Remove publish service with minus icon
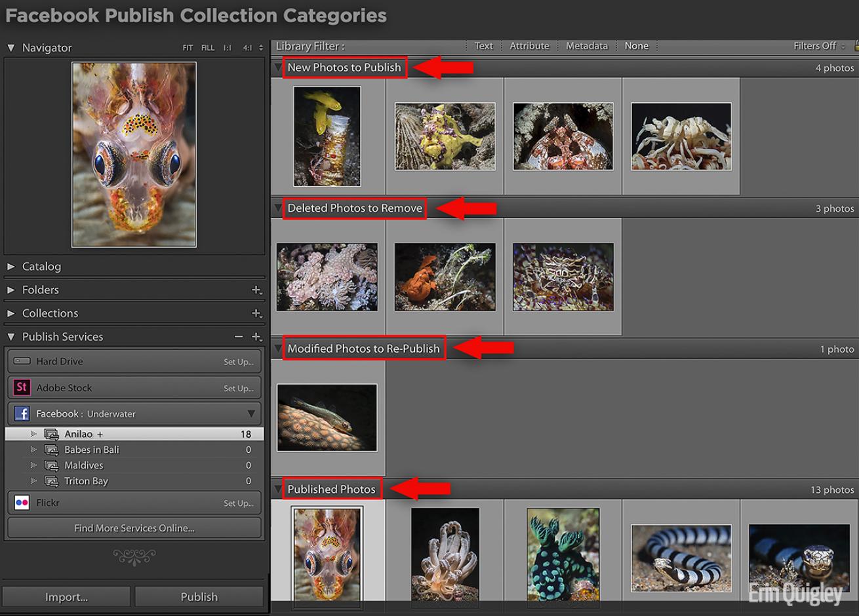The height and width of the screenshot is (616, 859). 239,337
